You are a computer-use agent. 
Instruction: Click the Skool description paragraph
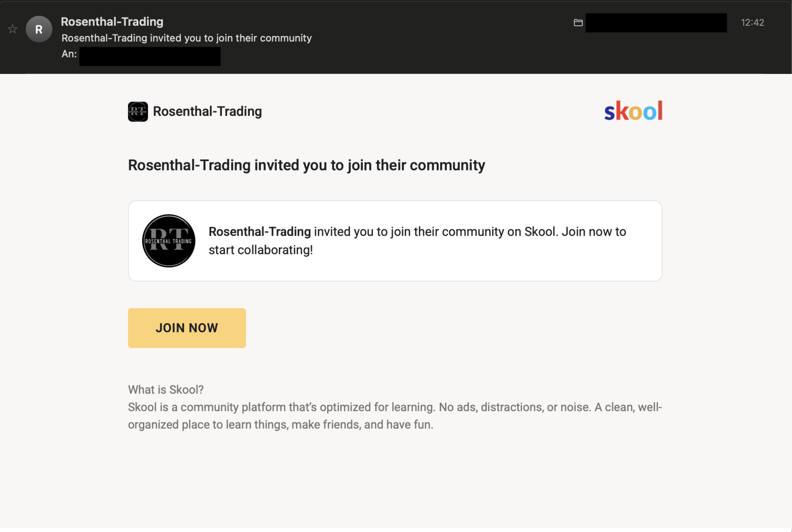pyautogui.click(x=394, y=416)
